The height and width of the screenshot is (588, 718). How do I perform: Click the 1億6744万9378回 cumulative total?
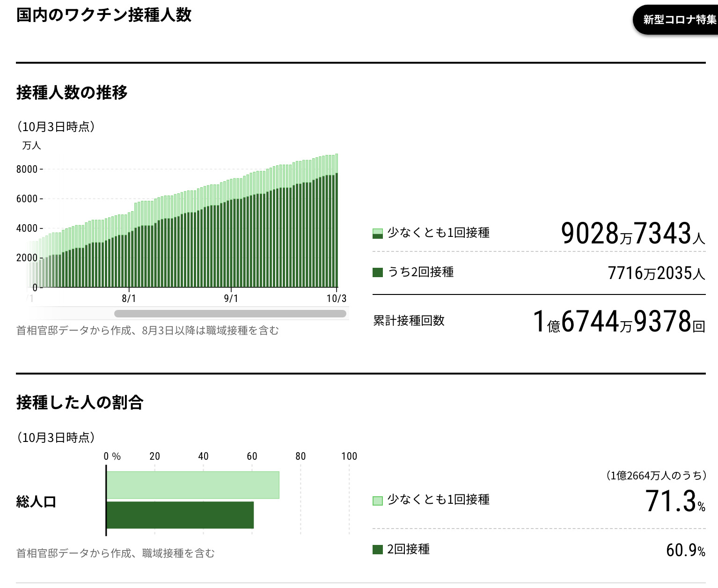click(x=619, y=322)
